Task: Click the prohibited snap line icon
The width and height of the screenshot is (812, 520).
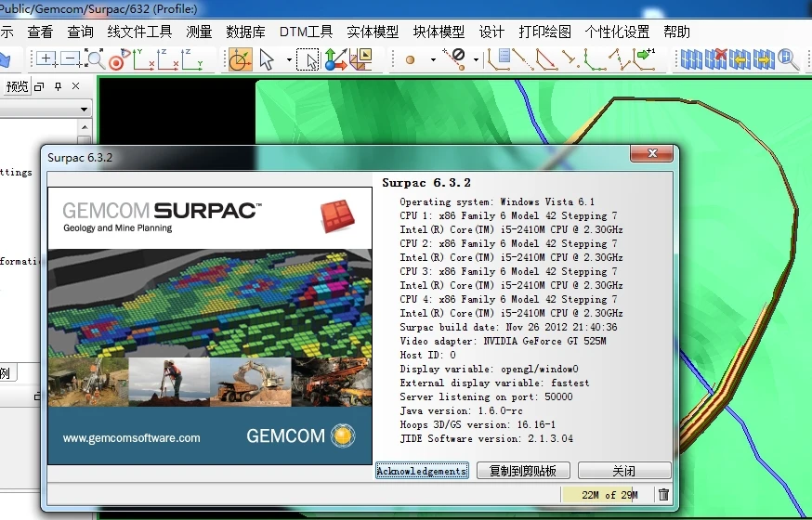Action: pyautogui.click(x=454, y=59)
